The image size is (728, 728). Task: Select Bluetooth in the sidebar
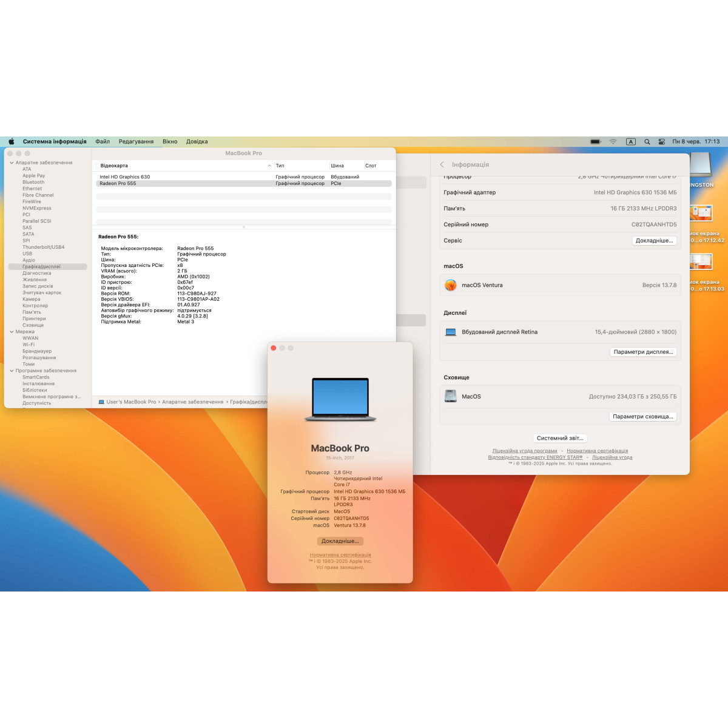tap(33, 182)
